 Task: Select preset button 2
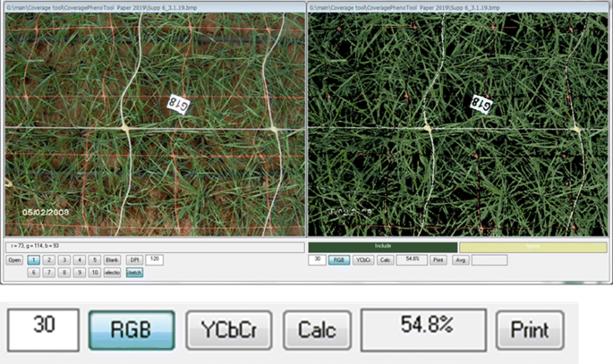(x=48, y=260)
